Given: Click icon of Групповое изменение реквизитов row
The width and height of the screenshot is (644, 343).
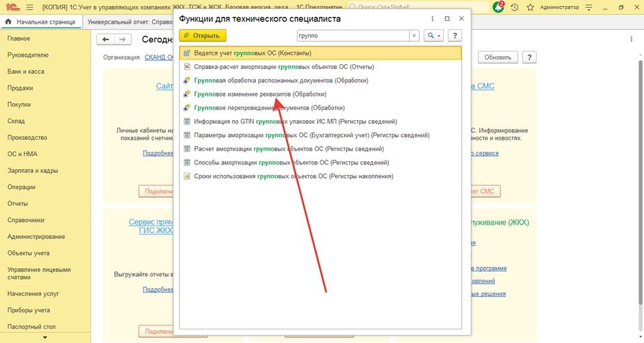Looking at the screenshot, I should tap(187, 94).
